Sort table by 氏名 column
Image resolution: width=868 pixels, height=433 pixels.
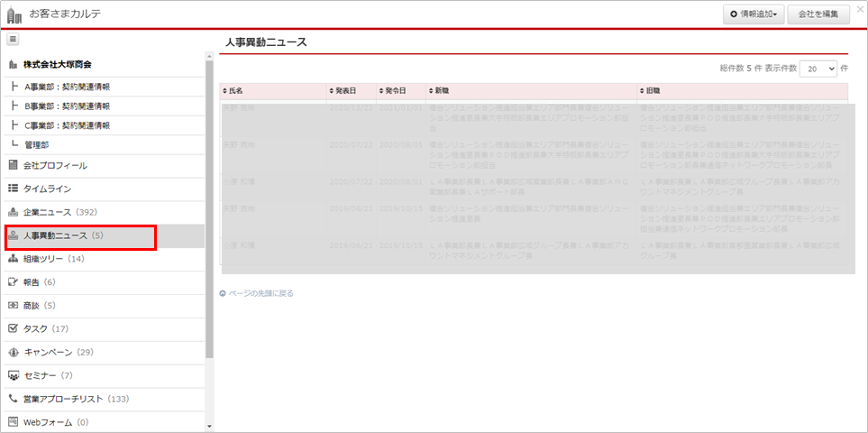pos(233,91)
